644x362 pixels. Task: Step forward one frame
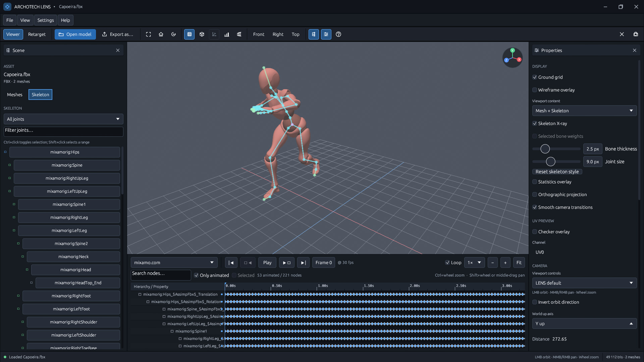click(x=287, y=262)
